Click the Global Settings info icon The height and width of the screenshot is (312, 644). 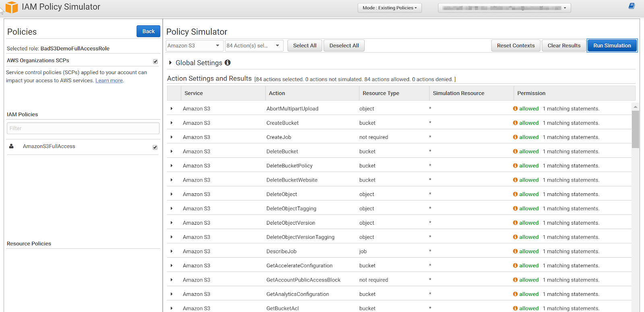227,62
